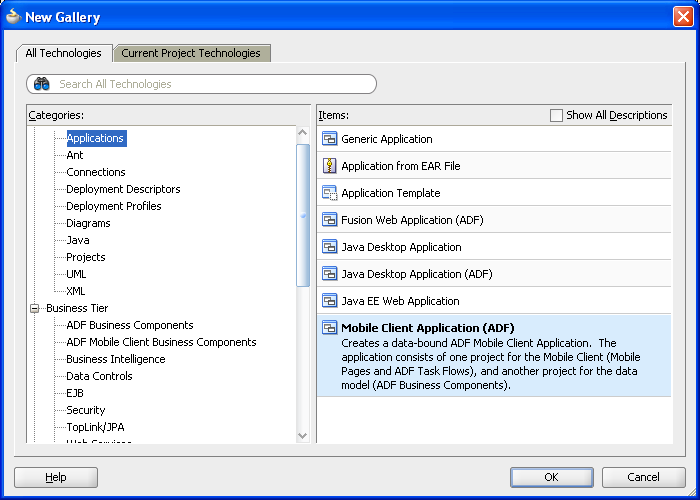Click the Application from EAR File icon
This screenshot has height=500, width=700.
(x=329, y=166)
